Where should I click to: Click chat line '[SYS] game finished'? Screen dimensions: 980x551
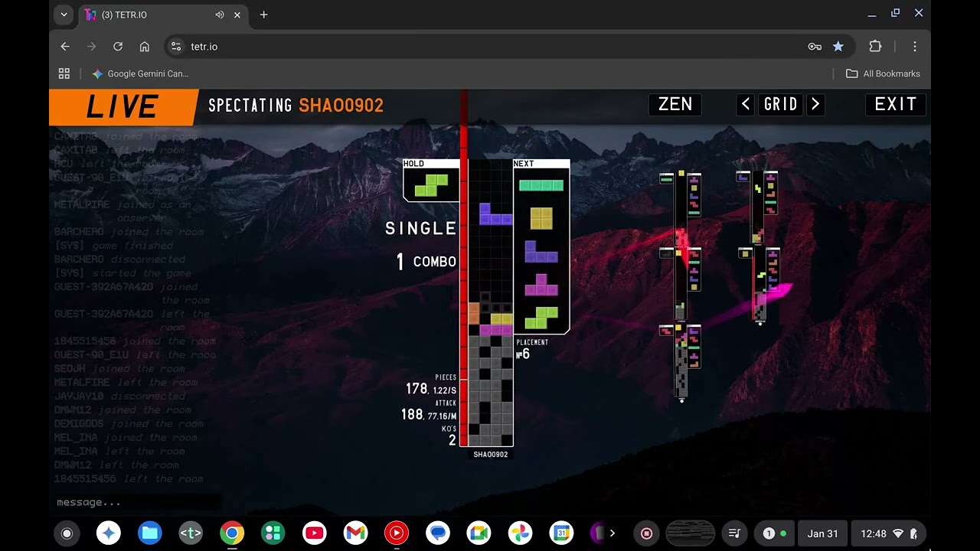point(113,246)
